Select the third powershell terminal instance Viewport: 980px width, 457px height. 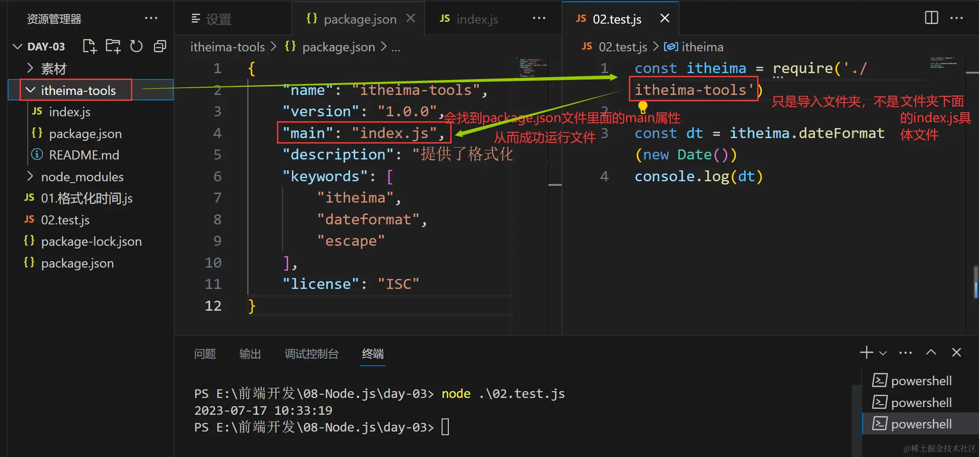920,424
